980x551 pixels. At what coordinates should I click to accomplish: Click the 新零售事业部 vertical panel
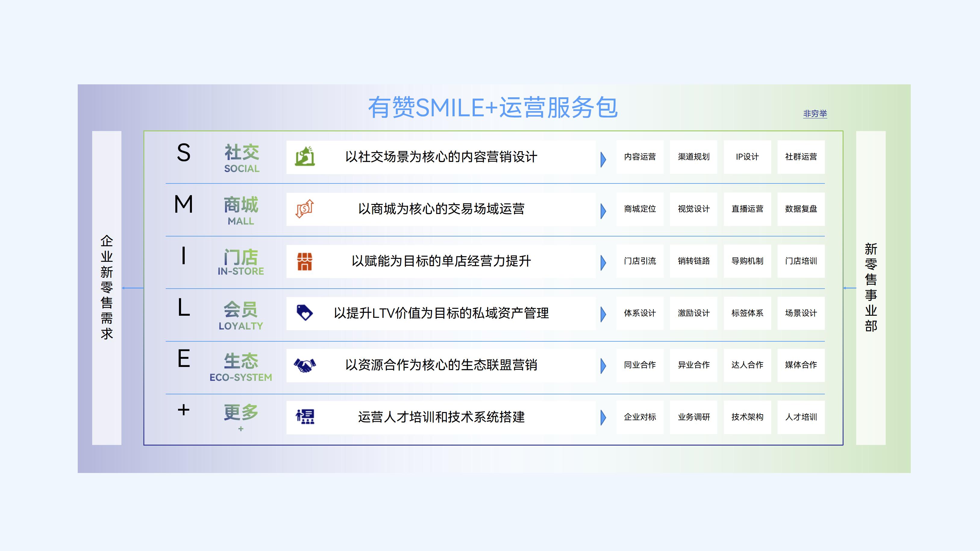coord(871,288)
